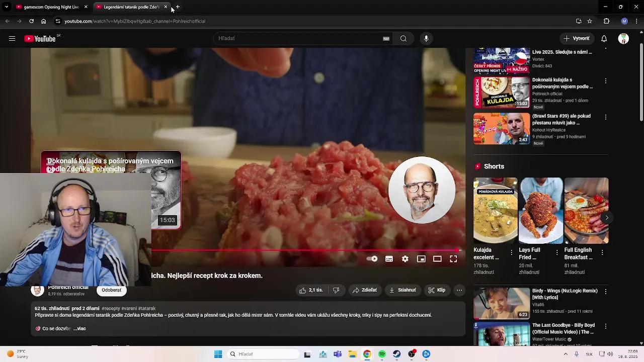The width and height of the screenshot is (644, 362).
Task: Open Dokonalá kulajda recommended video thumbnail
Action: pyautogui.click(x=502, y=92)
